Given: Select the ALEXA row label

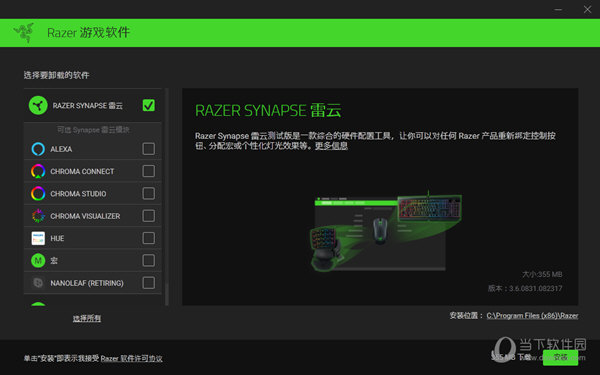Looking at the screenshot, I should (x=61, y=149).
